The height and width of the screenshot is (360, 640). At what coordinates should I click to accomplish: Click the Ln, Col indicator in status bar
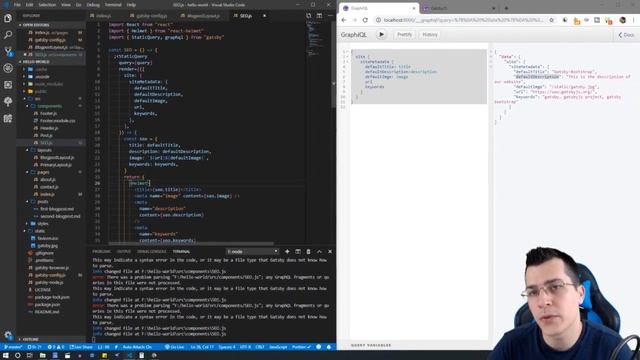pos(202,347)
